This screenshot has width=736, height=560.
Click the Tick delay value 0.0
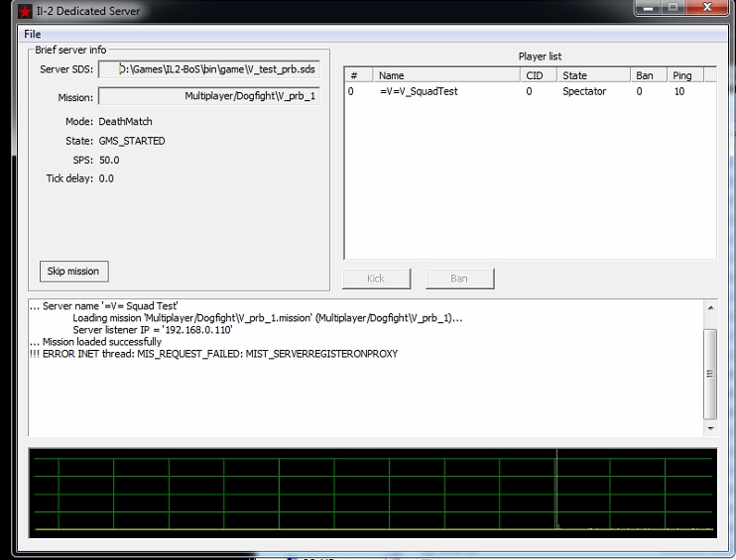(x=106, y=178)
